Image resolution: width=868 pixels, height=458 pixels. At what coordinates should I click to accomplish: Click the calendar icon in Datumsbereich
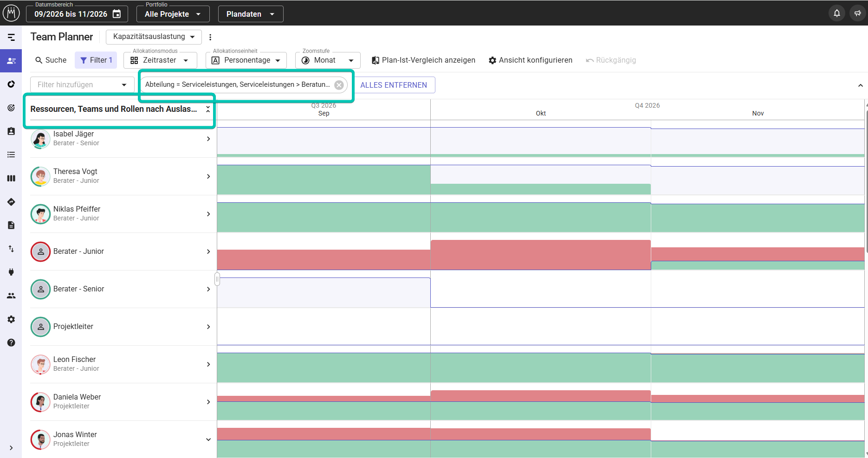pyautogui.click(x=117, y=14)
